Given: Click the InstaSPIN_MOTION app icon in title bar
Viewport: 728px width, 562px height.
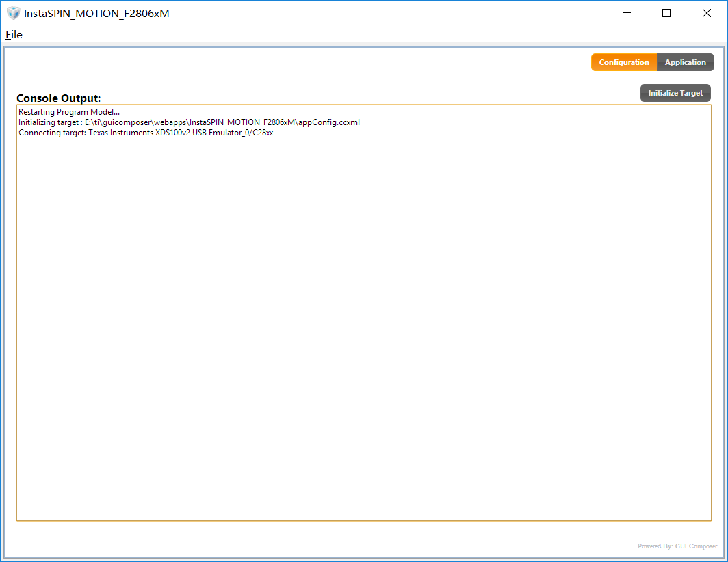Looking at the screenshot, I should pos(14,14).
